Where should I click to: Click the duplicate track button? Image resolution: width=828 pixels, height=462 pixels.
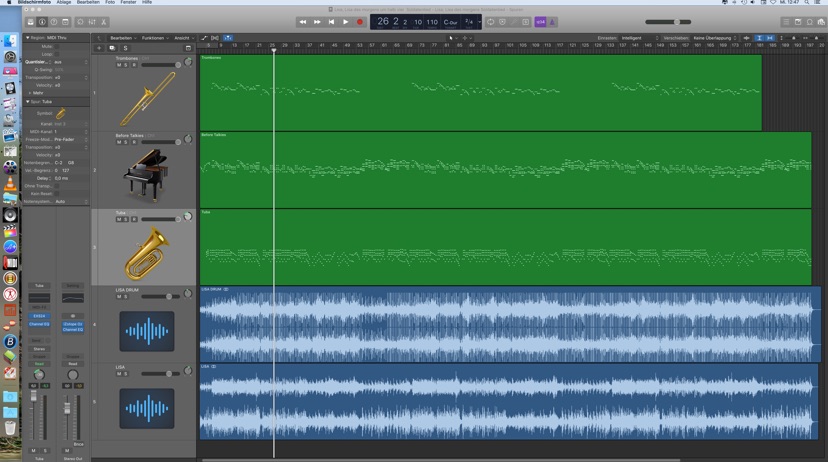112,48
